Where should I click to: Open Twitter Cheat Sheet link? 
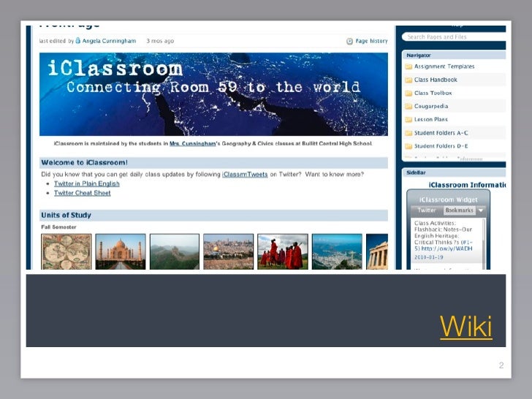[x=82, y=193]
